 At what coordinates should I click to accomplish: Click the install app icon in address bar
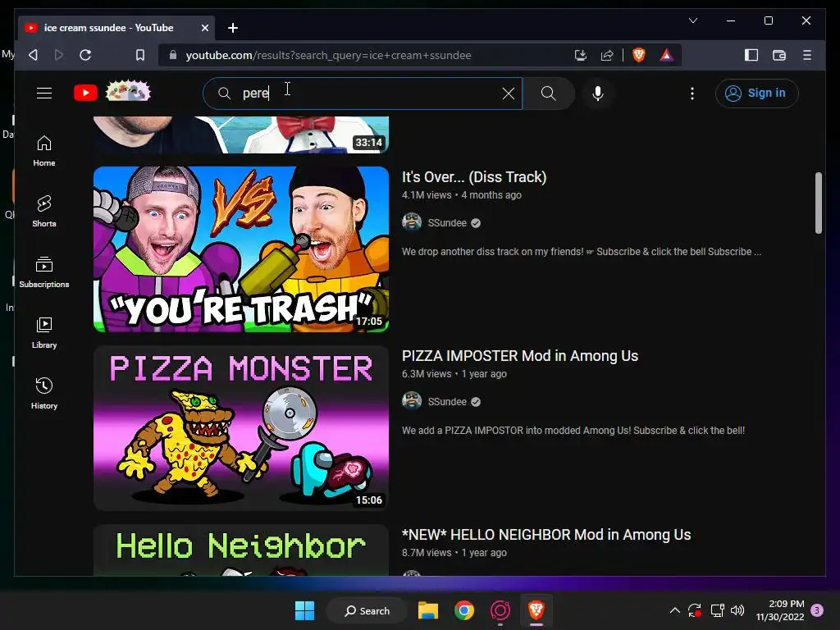(580, 55)
